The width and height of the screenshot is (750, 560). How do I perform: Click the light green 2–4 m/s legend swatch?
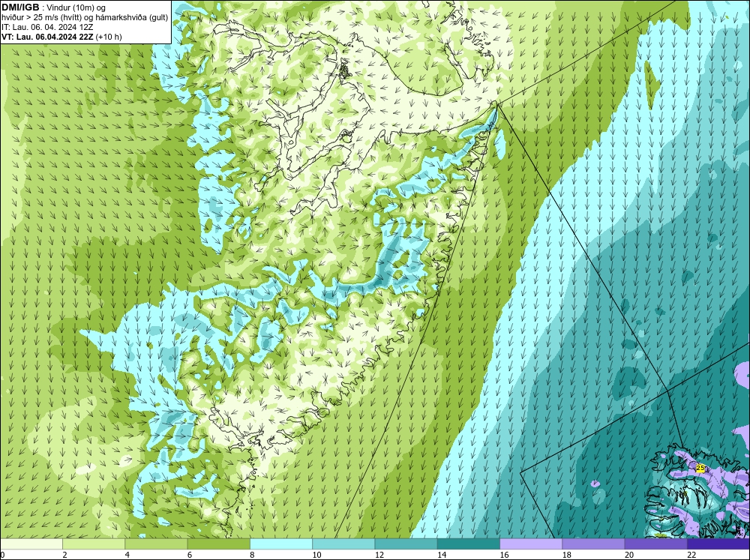point(94,544)
